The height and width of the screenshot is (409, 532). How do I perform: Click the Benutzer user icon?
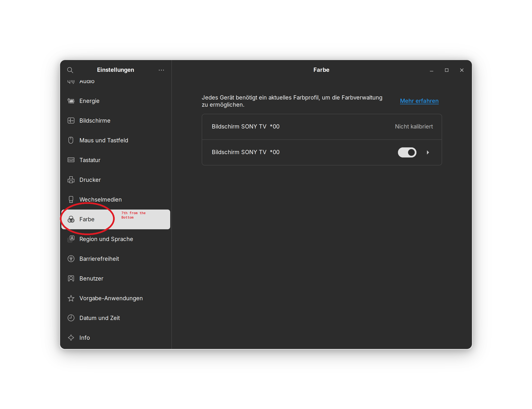(71, 278)
